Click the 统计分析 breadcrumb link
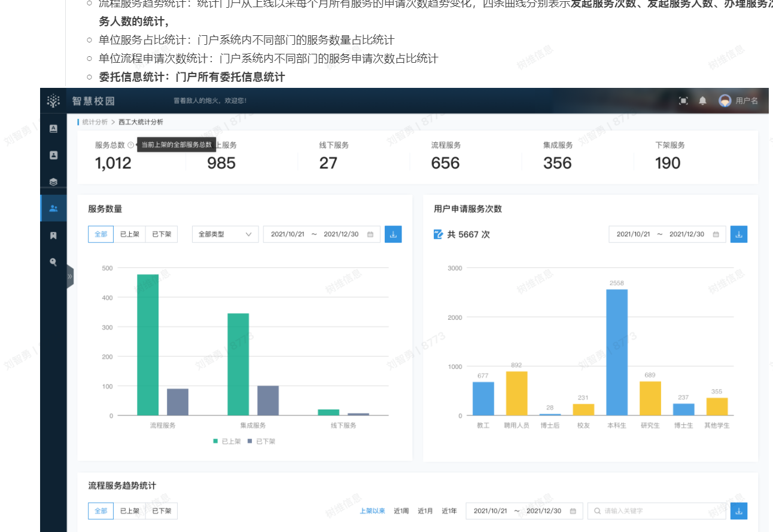The height and width of the screenshot is (532, 773). click(x=95, y=122)
